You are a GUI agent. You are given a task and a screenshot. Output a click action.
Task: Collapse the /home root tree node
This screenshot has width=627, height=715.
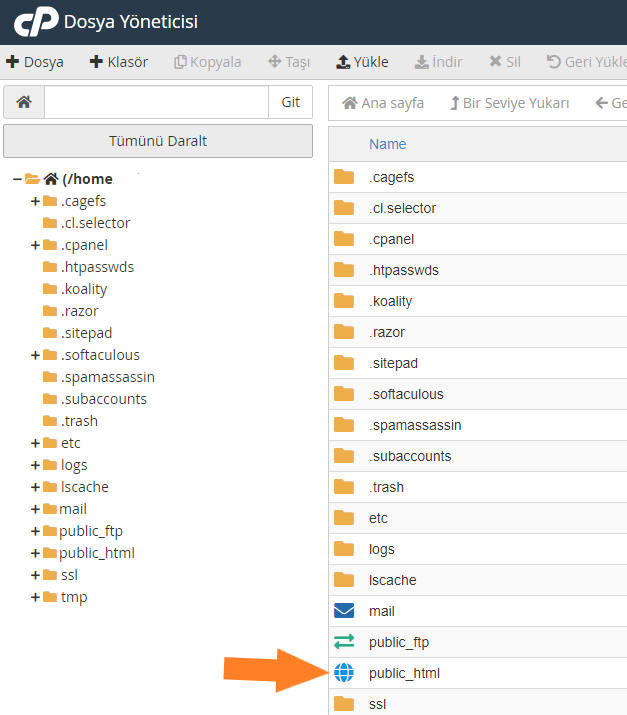coord(17,179)
